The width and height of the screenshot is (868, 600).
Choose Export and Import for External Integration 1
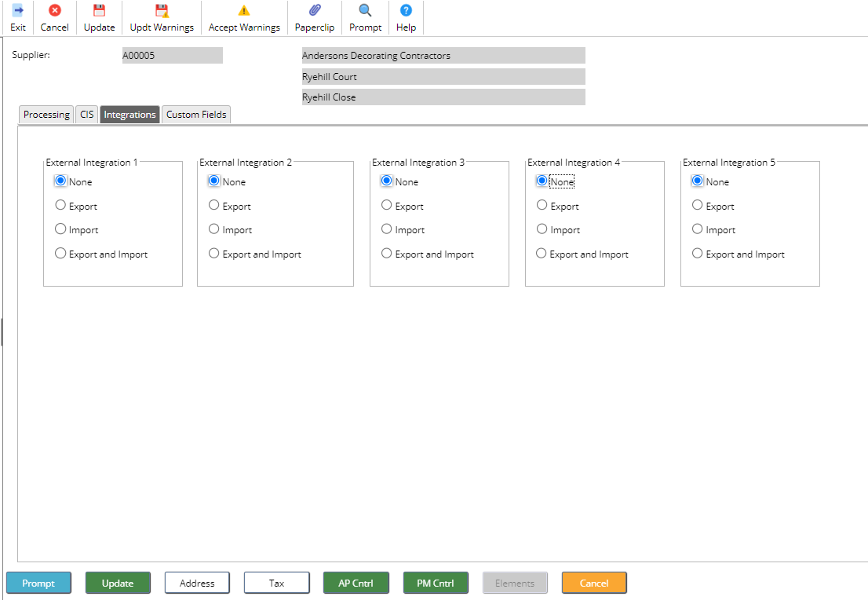(x=60, y=253)
